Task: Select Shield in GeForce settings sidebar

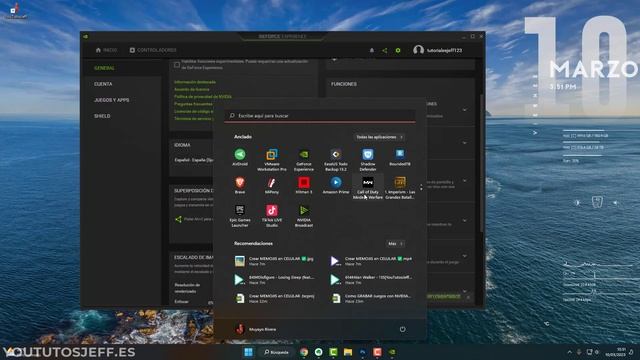Action: pyautogui.click(x=102, y=116)
